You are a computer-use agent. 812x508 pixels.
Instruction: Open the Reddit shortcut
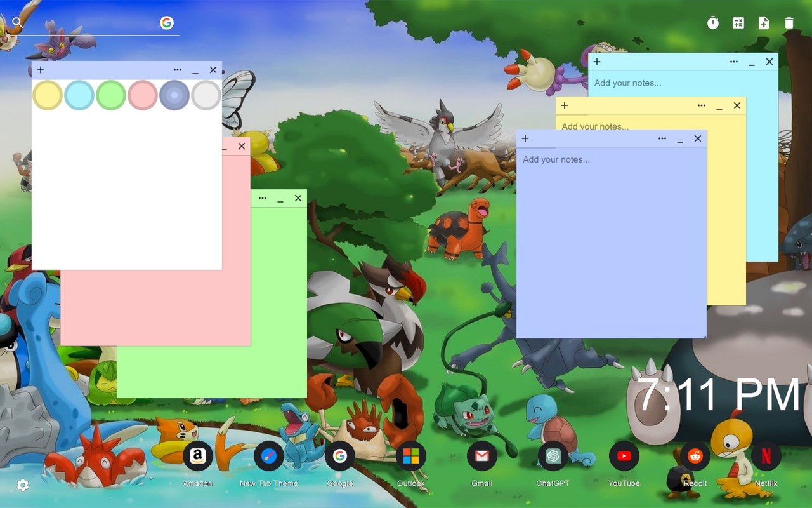tap(695, 456)
